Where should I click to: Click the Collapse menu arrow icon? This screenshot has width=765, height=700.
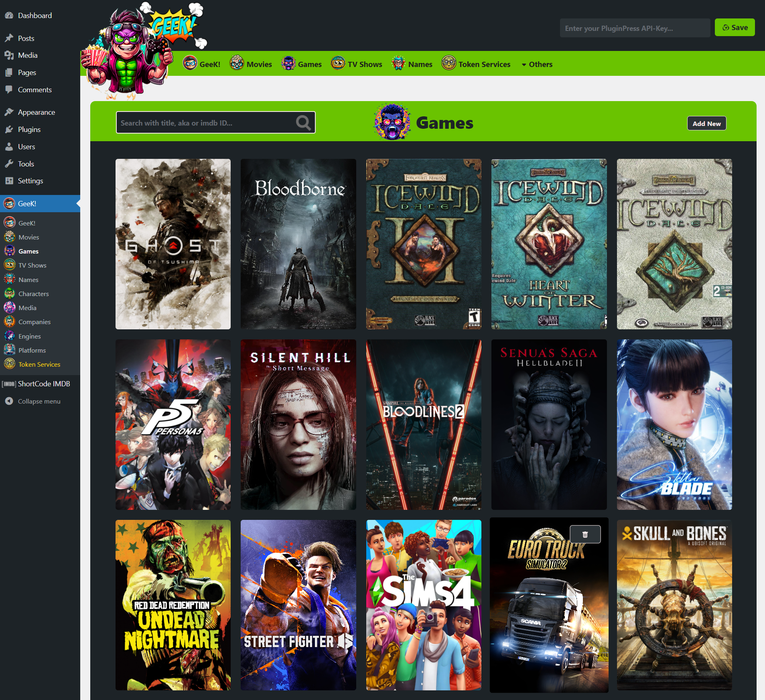tap(9, 401)
